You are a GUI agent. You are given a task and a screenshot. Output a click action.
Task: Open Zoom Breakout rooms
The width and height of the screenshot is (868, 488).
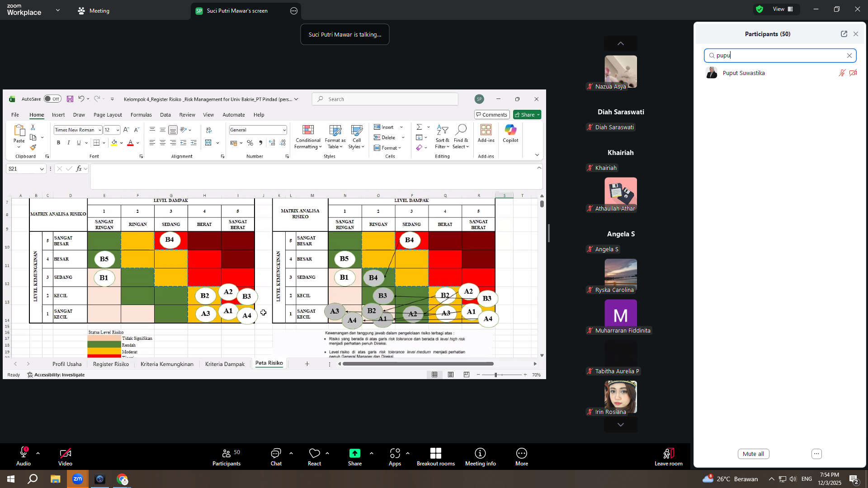(x=436, y=457)
